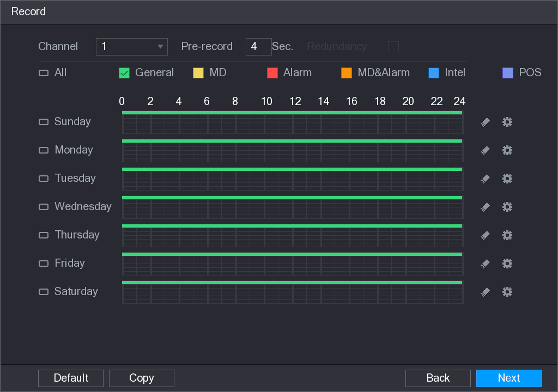
Task: Click the Wednesday schedule timeline bar
Action: click(x=293, y=207)
